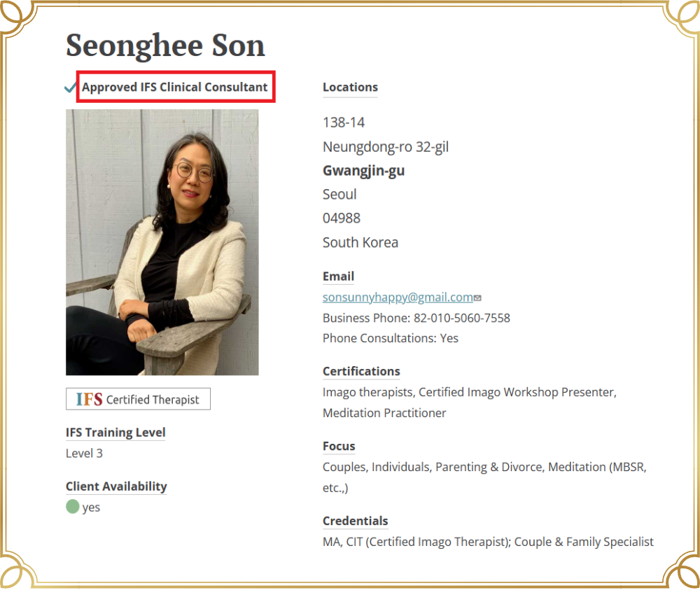Click the Approved IFS Clinical Consultant label
Screen dimensions: 700x602
pyautogui.click(x=174, y=87)
